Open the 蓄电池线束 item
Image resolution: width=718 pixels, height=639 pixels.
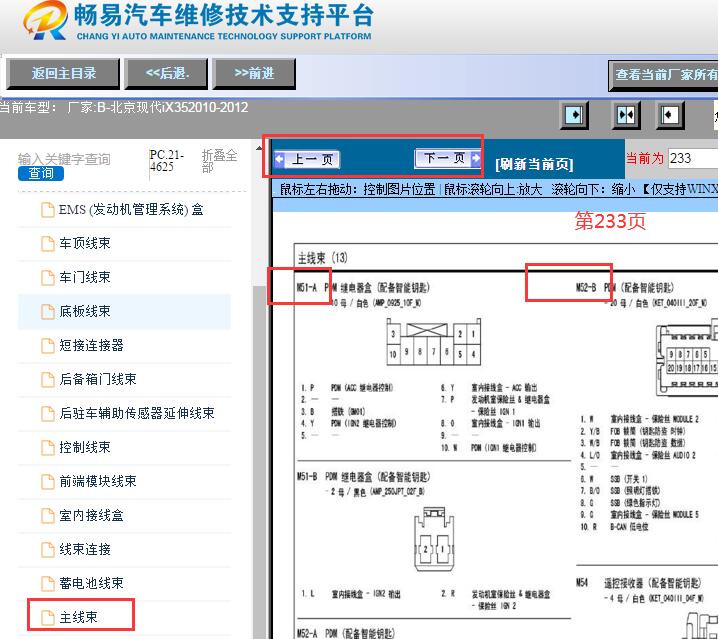(x=91, y=583)
